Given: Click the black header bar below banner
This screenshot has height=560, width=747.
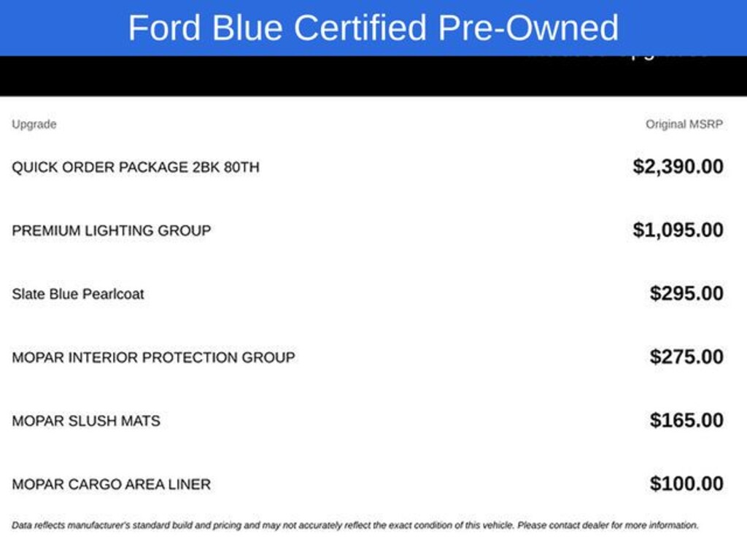Looking at the screenshot, I should [373, 76].
